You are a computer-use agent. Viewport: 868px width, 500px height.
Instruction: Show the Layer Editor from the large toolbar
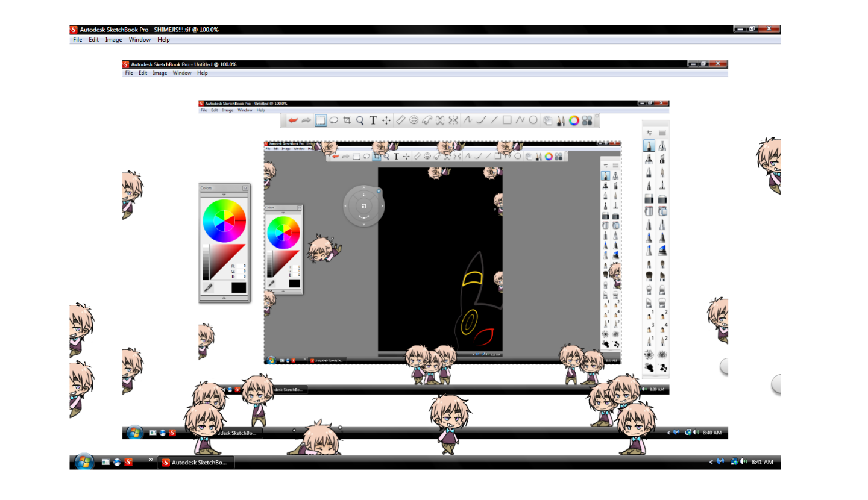547,120
